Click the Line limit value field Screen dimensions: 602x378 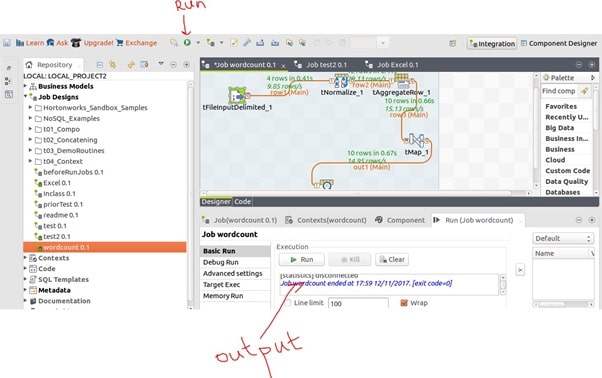tap(358, 303)
